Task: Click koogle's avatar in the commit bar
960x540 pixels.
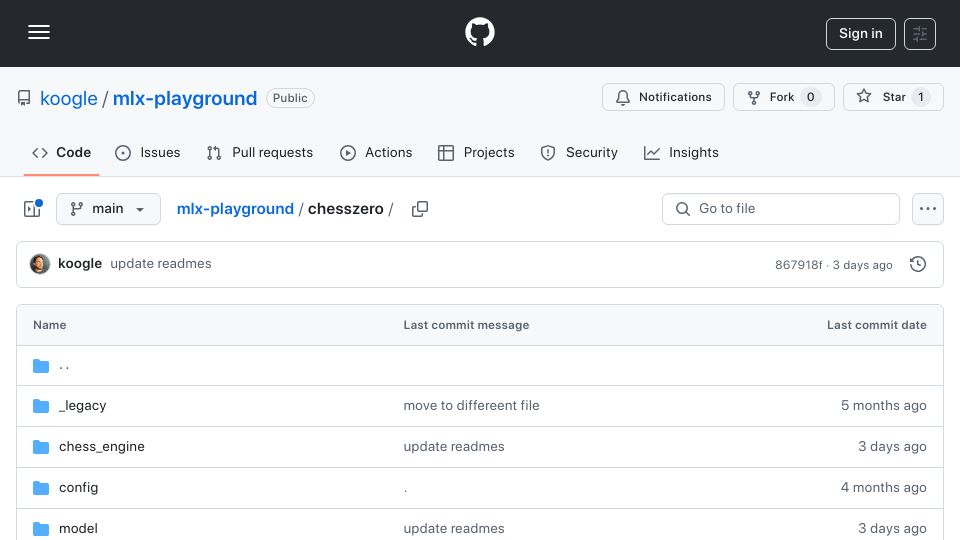Action: pos(40,264)
